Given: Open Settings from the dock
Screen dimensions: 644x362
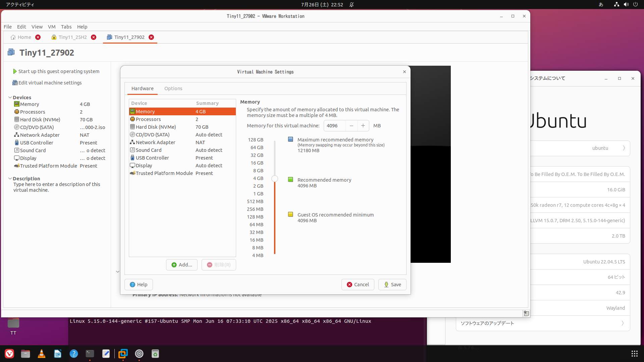Looking at the screenshot, I should [139, 354].
